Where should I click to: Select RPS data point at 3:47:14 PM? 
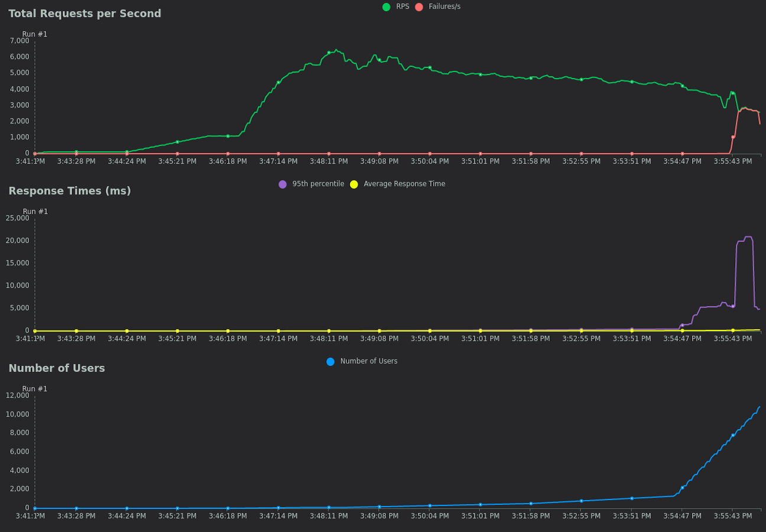tap(278, 82)
